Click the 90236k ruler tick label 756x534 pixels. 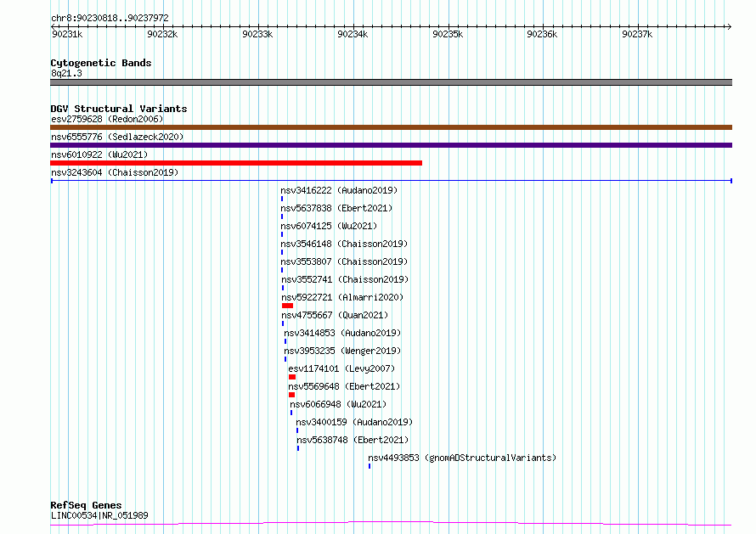[x=542, y=34]
